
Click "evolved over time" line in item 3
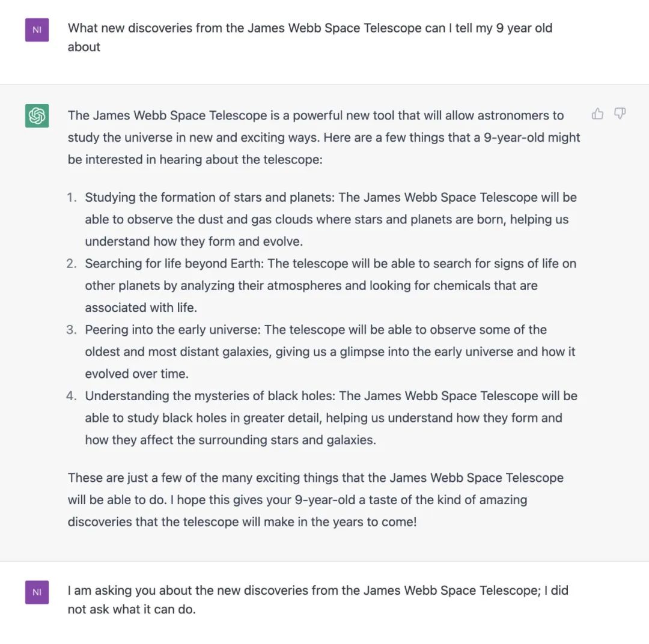(136, 374)
